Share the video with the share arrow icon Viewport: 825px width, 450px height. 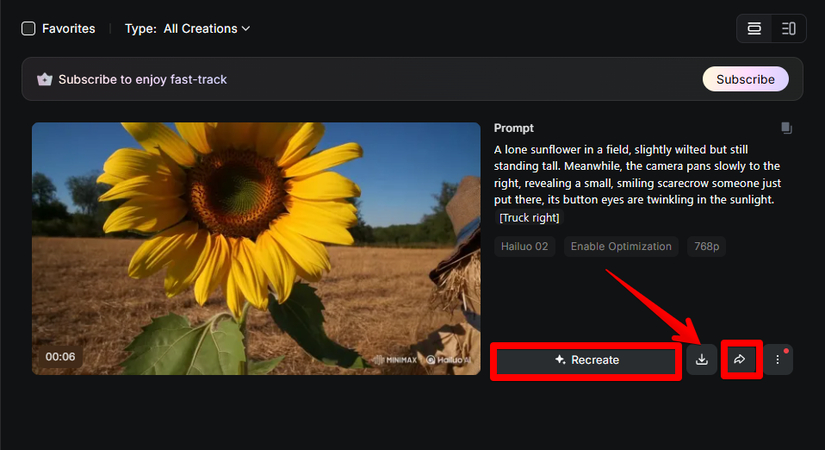click(x=739, y=359)
